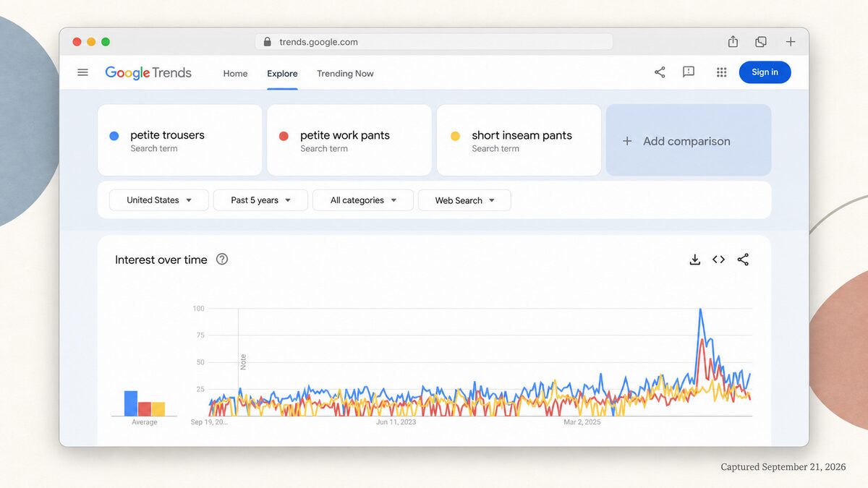Click the red Average bar
Screen dimensions: 868x488
pyautogui.click(x=145, y=409)
